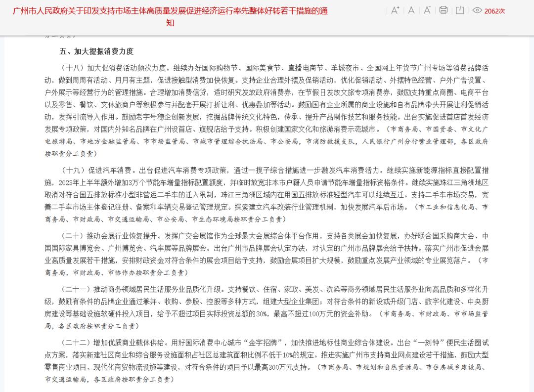Click the red "2062次" view count
Image resolution: width=534 pixels, height=392 pixels.
pos(494,11)
